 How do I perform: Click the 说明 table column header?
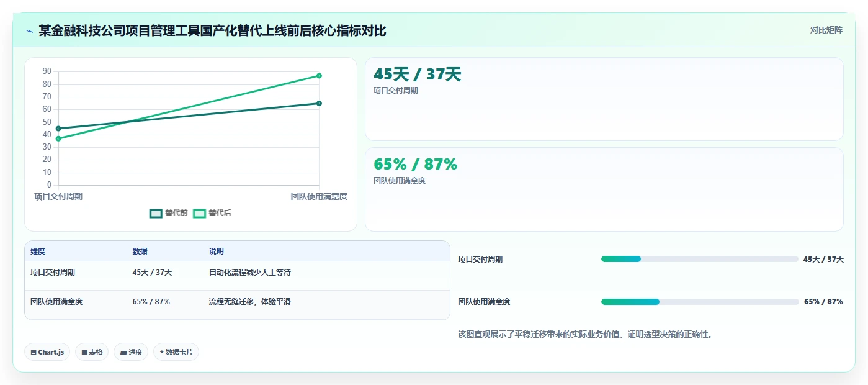[x=217, y=251]
